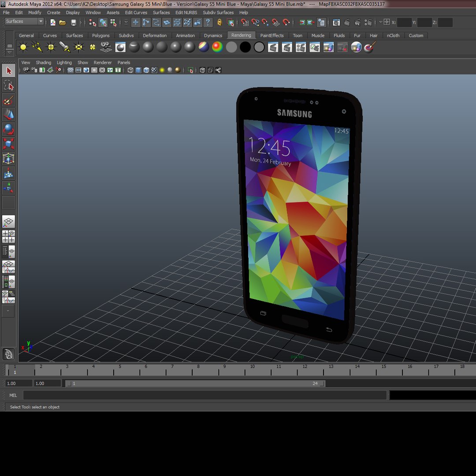Switch to the Dynamics shelf tab
This screenshot has height=476, width=476.
click(213, 36)
